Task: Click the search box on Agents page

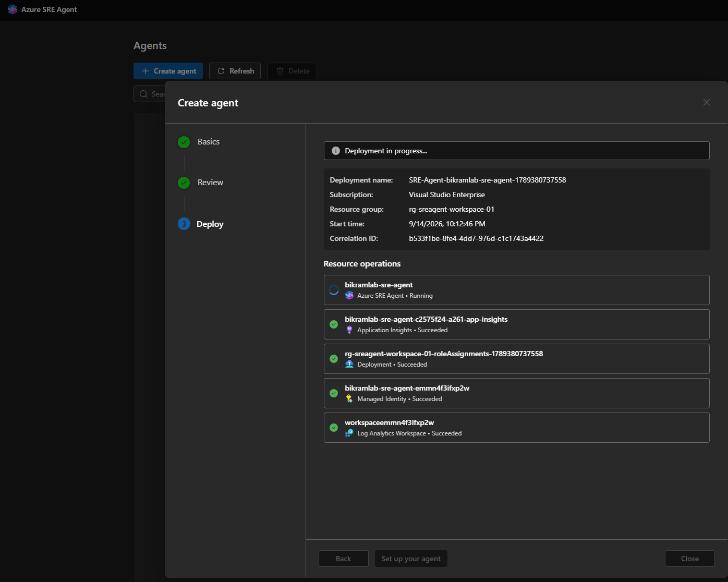Action: click(150, 94)
